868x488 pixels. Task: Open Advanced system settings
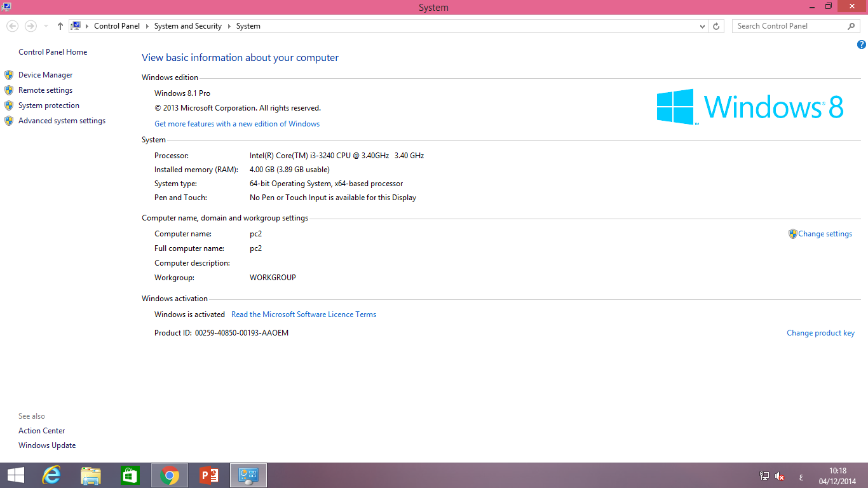coord(62,121)
